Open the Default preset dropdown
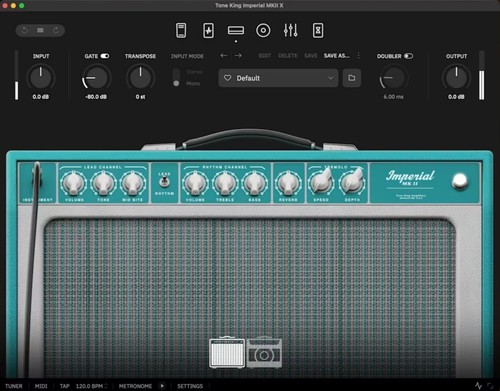Viewport: 500px width, 391px height. [x=278, y=78]
